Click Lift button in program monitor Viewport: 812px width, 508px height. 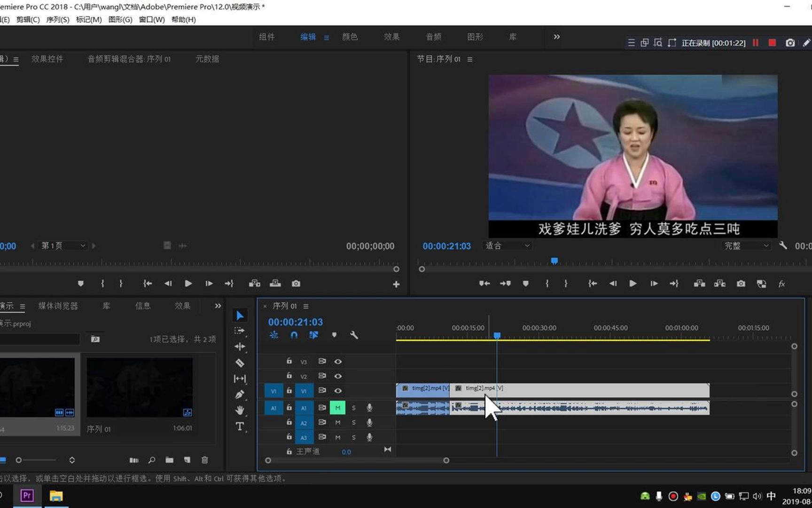699,284
